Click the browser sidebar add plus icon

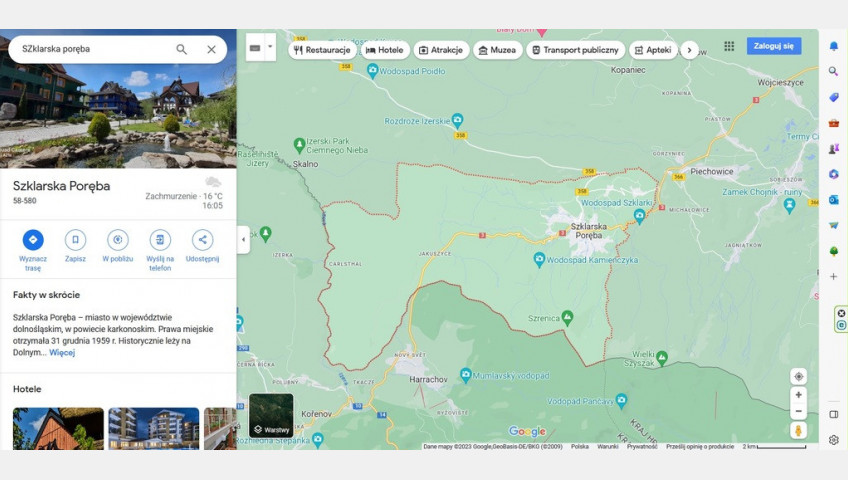[x=833, y=276]
